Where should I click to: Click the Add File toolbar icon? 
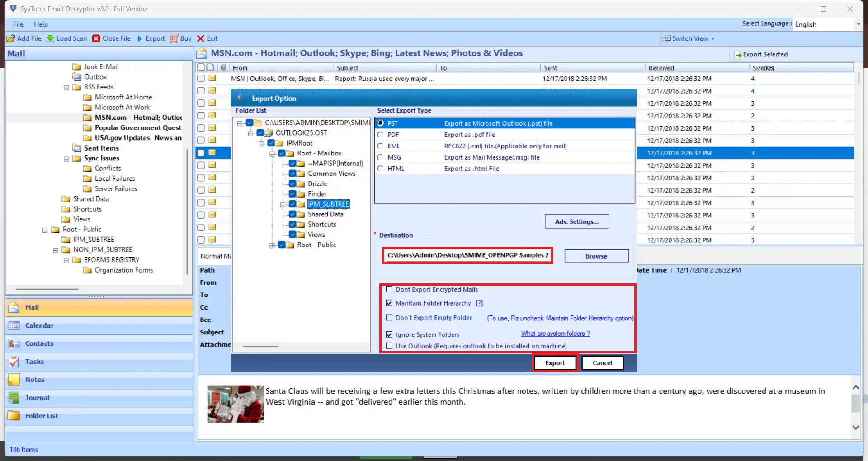pos(11,38)
